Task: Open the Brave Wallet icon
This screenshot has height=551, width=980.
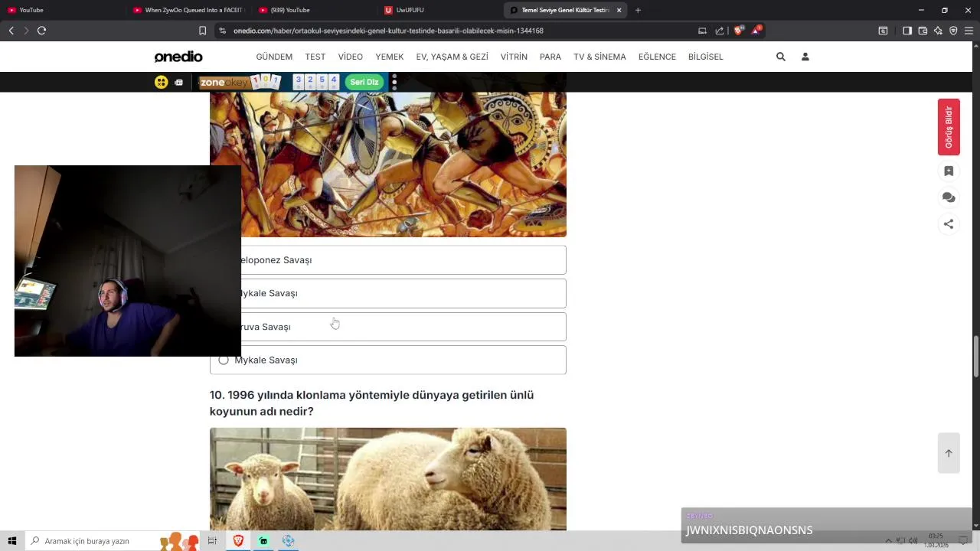Action: pyautogui.click(x=923, y=31)
